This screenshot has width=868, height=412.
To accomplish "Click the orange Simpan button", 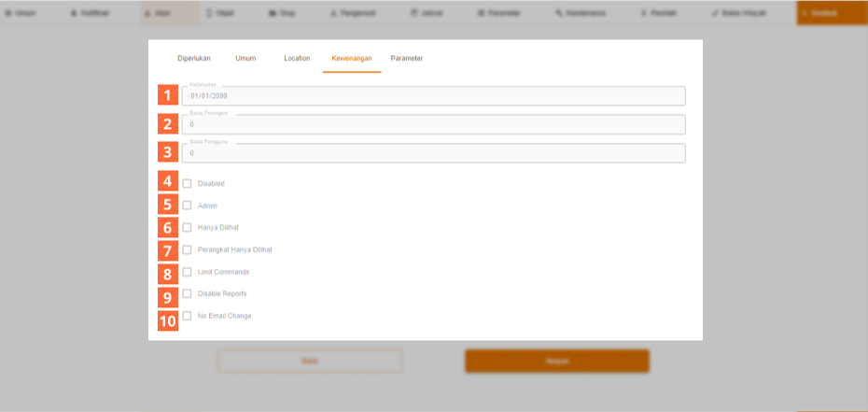I will [x=556, y=362].
